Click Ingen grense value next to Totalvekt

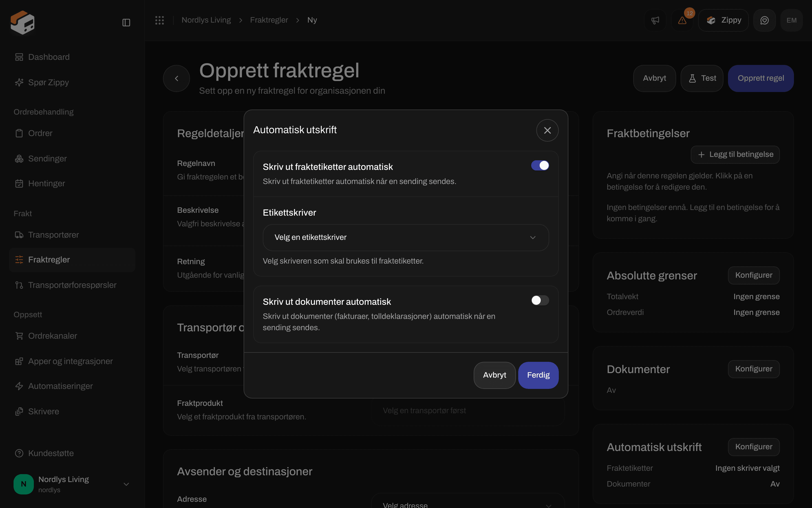coord(756,297)
